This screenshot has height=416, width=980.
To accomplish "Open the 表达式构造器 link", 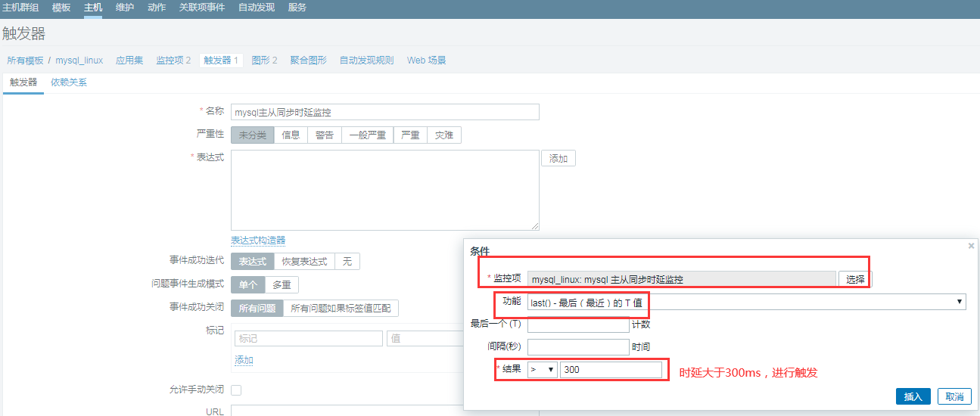I will point(258,240).
